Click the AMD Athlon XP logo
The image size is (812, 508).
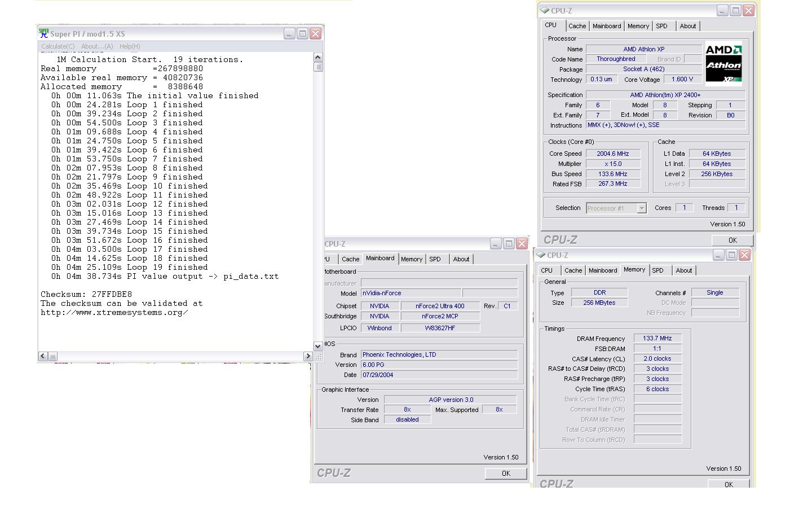[723, 64]
